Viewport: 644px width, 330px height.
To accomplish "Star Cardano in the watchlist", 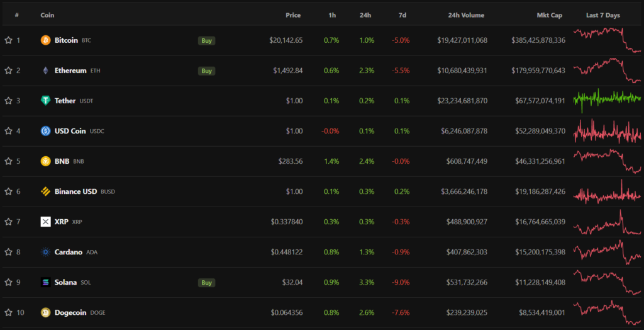I will click(x=8, y=252).
